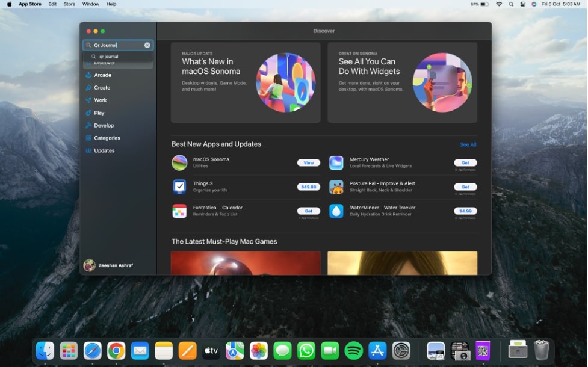The height and width of the screenshot is (367, 588).
Task: Switch to the Categories sidebar section
Action: pos(107,138)
